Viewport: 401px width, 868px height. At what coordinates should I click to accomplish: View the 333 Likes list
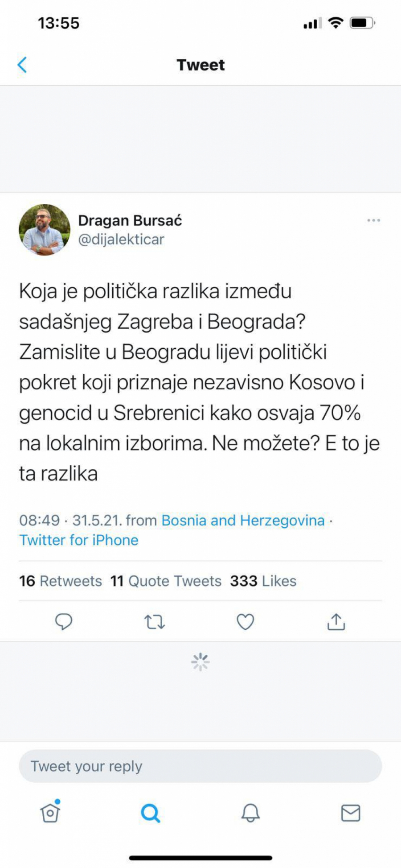pyautogui.click(x=263, y=581)
